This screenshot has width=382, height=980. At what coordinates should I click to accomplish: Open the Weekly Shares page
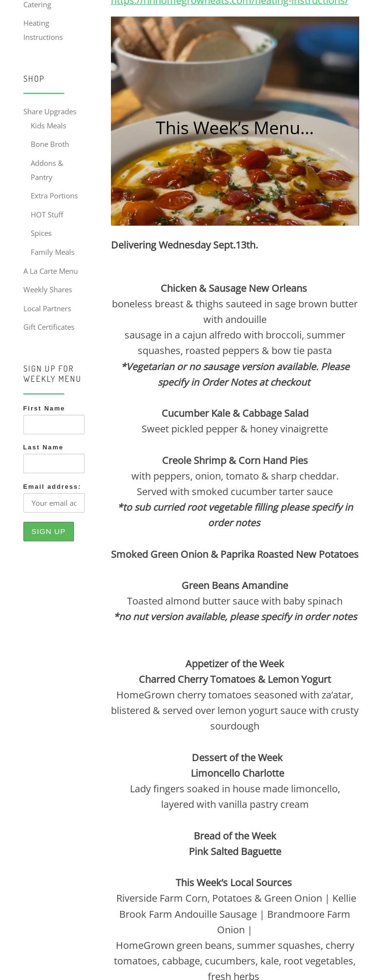point(47,289)
